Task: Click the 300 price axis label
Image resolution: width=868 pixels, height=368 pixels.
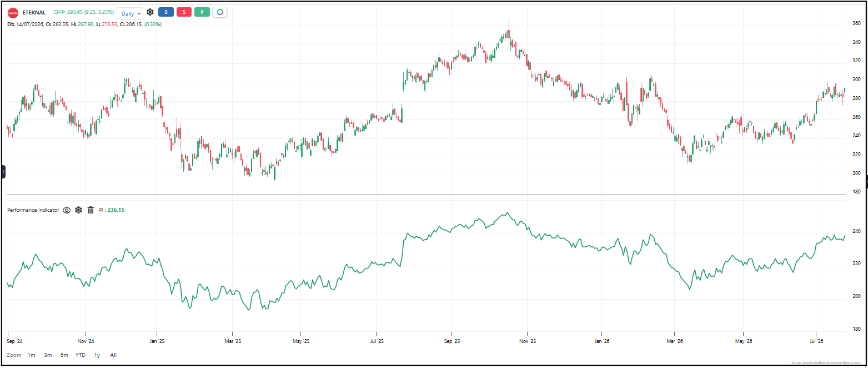Action: [856, 79]
